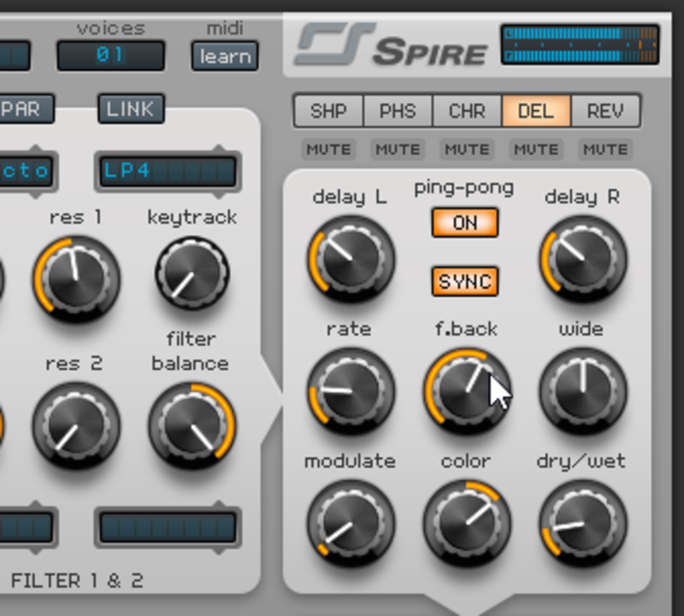Click the delay L knob
The height and width of the screenshot is (616, 684).
click(x=351, y=260)
